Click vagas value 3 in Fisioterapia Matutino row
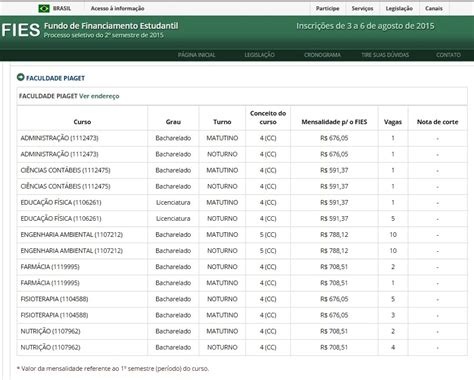 point(393,315)
